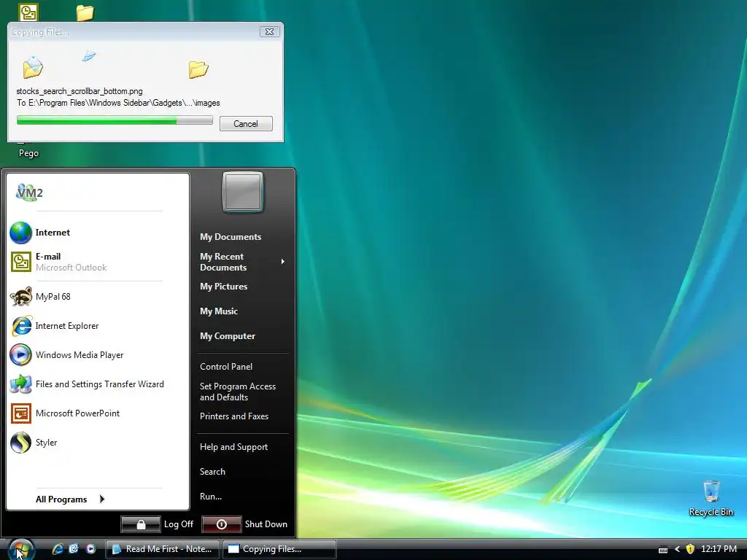Viewport: 747px width, 560px height.
Task: Click the 12:17 PM clock
Action: tap(719, 549)
